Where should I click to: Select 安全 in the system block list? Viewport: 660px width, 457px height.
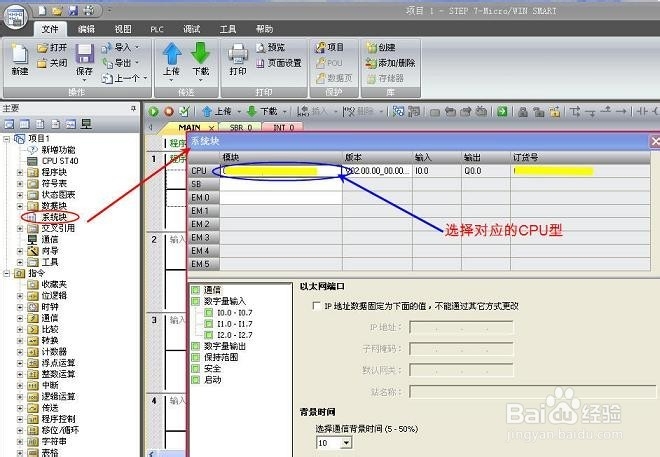(212, 369)
